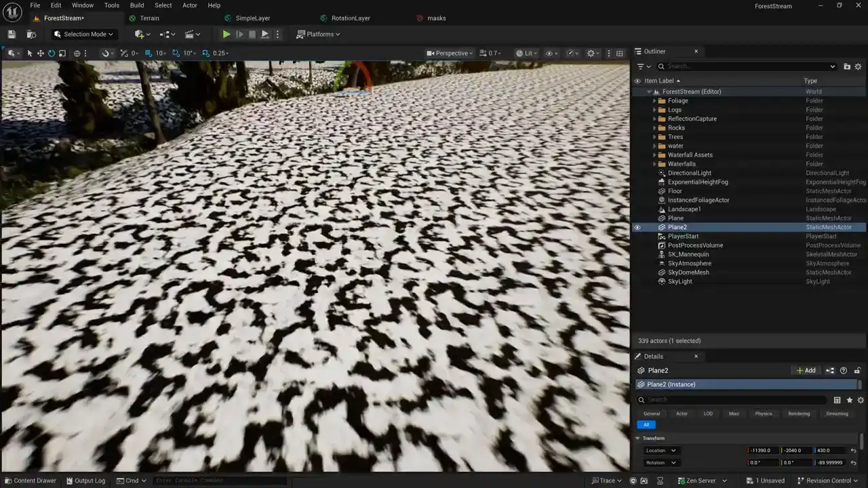
Task: Expand the Foliage folder
Action: pyautogui.click(x=654, y=101)
